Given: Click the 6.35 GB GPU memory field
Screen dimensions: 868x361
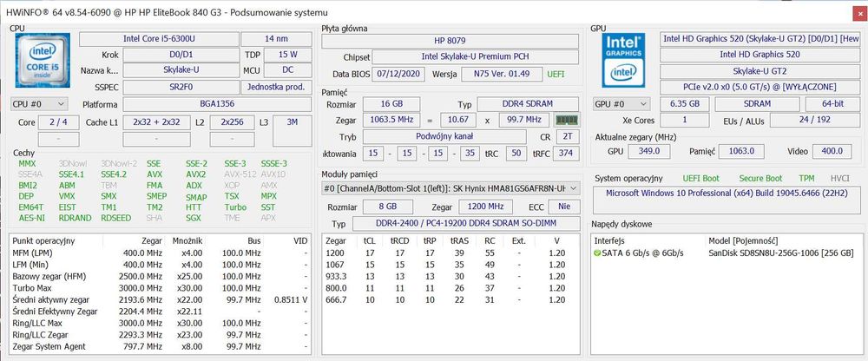Looking at the screenshot, I should click(684, 103).
